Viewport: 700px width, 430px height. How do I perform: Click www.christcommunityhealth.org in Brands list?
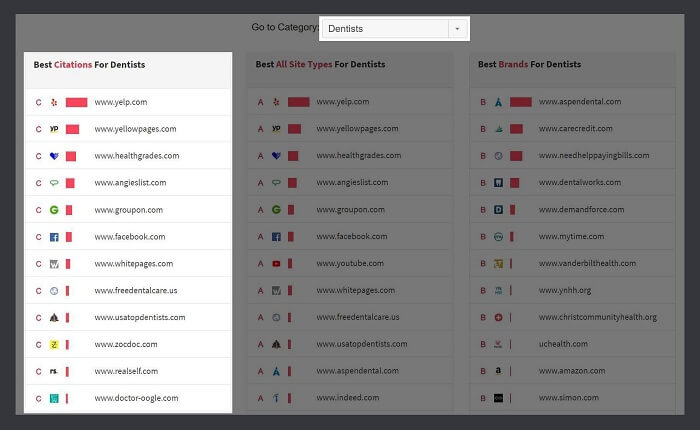tap(598, 317)
